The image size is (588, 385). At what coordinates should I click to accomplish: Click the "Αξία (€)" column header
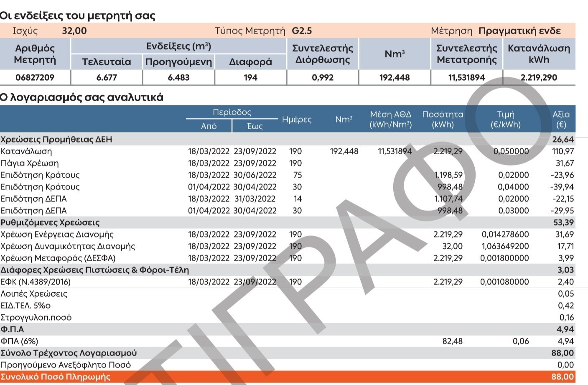(561, 120)
